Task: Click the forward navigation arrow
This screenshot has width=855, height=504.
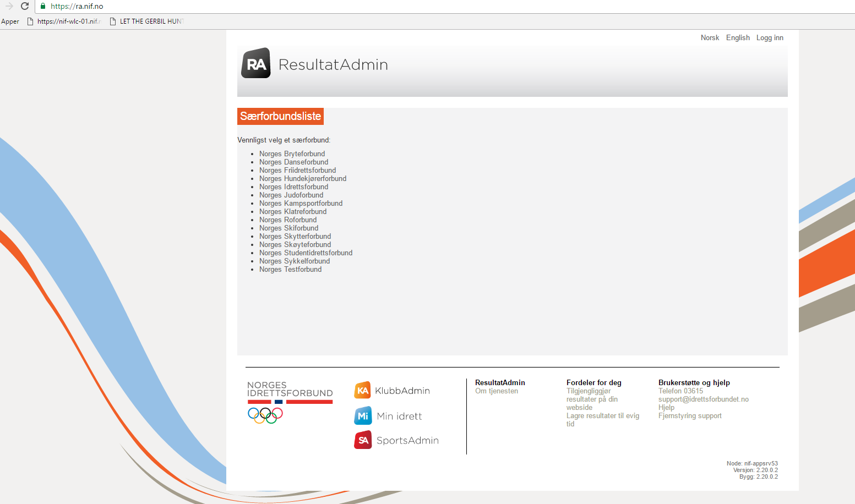Action: 9,6
